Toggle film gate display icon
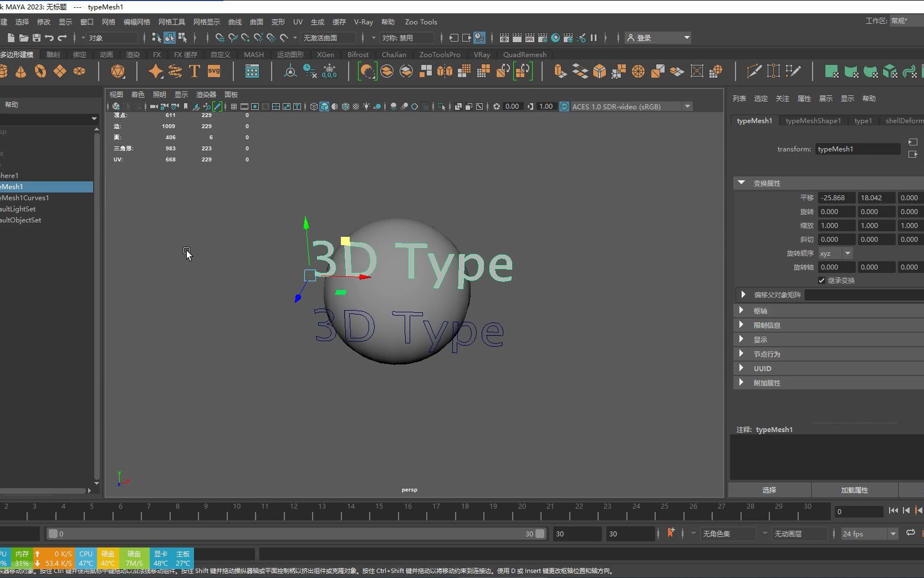Screen dimensions: 924x578 244,107
